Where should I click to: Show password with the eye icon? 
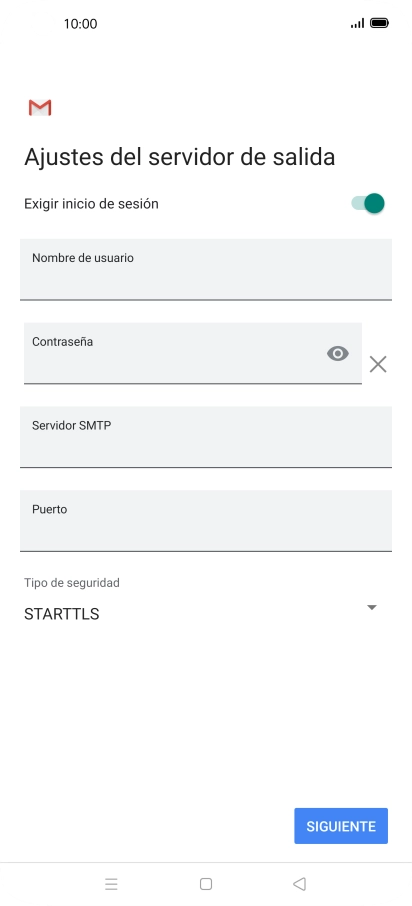click(x=337, y=353)
